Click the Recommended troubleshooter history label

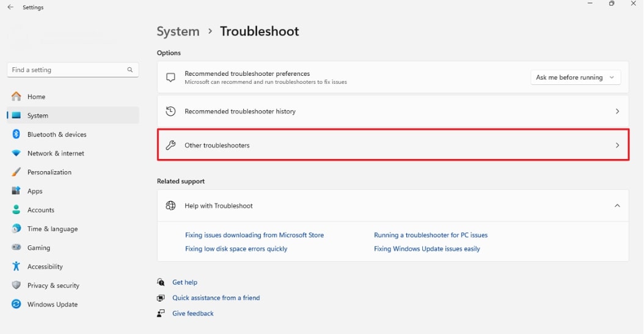coord(240,111)
